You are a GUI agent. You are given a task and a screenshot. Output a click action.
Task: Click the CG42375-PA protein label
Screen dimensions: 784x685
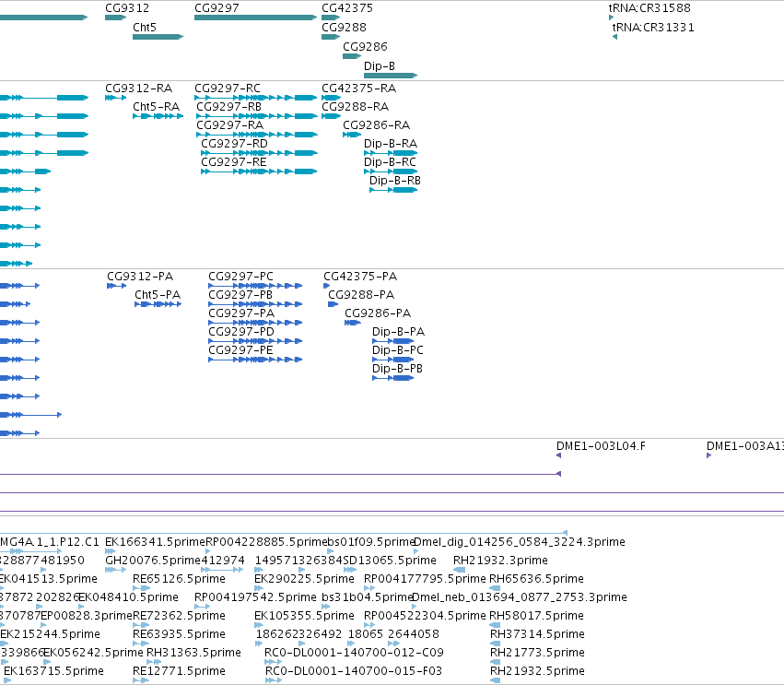(360, 277)
